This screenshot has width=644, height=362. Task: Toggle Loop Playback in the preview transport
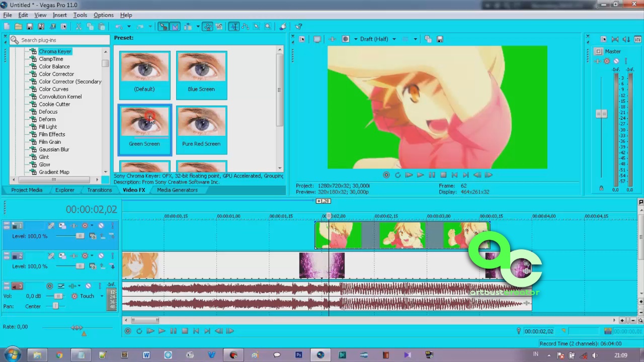point(398,175)
